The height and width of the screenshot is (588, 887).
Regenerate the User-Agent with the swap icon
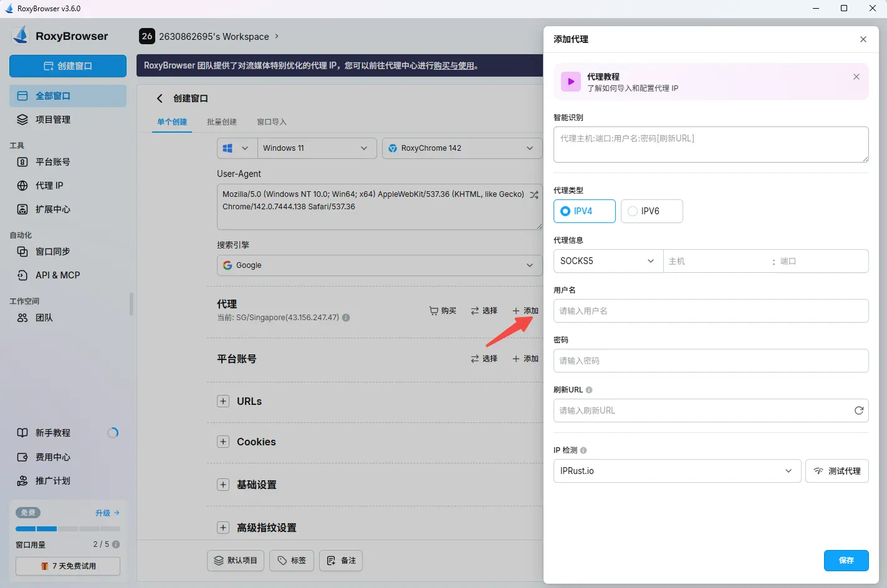click(x=534, y=194)
